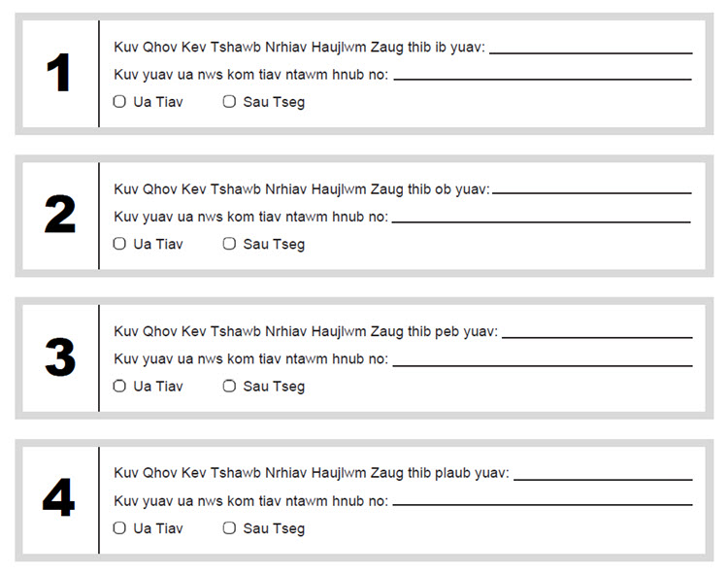Select 'Sau Tseg' radio in section 1
728x575 pixels.
pos(229,102)
